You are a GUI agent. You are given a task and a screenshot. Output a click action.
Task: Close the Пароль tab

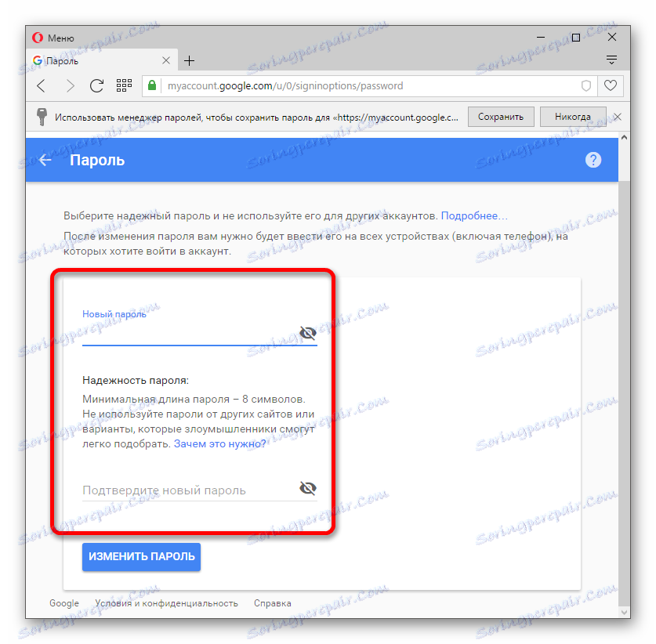click(166, 60)
